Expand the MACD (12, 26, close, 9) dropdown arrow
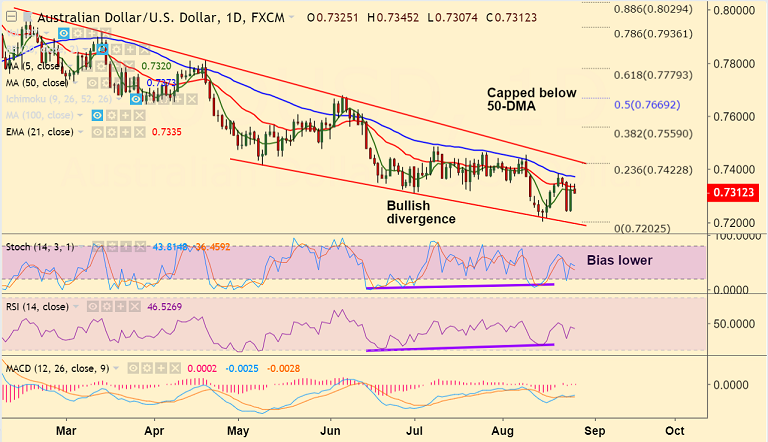This screenshot has width=768, height=442. (x=116, y=368)
